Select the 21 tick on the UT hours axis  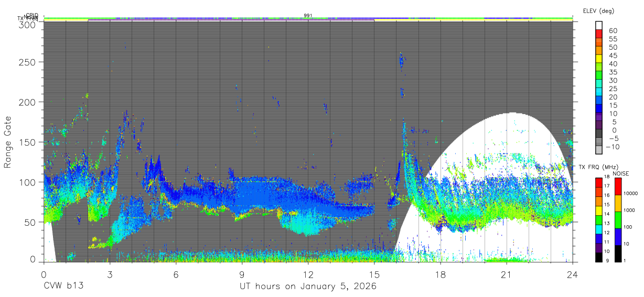point(507,273)
